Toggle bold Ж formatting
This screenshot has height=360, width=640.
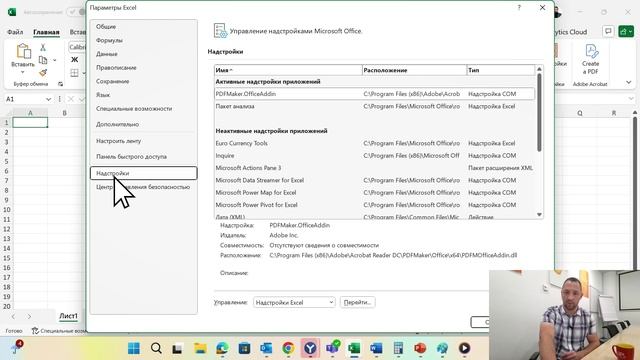(x=75, y=60)
